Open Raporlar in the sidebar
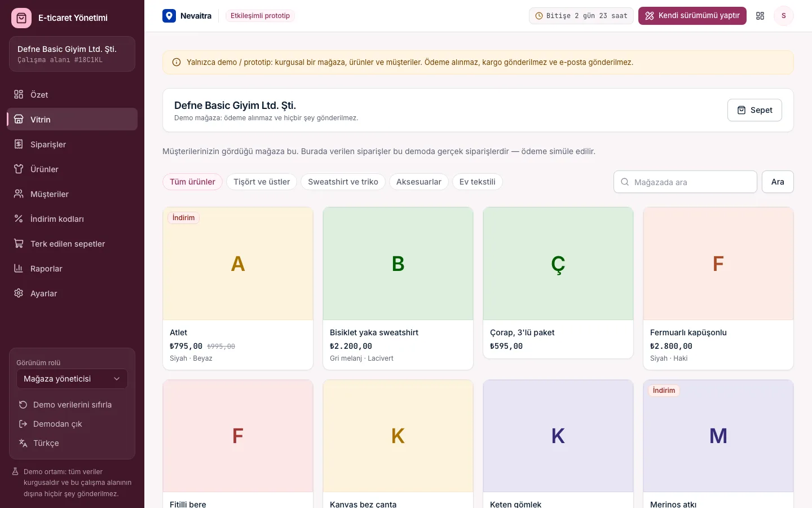The image size is (812, 508). coord(72,268)
